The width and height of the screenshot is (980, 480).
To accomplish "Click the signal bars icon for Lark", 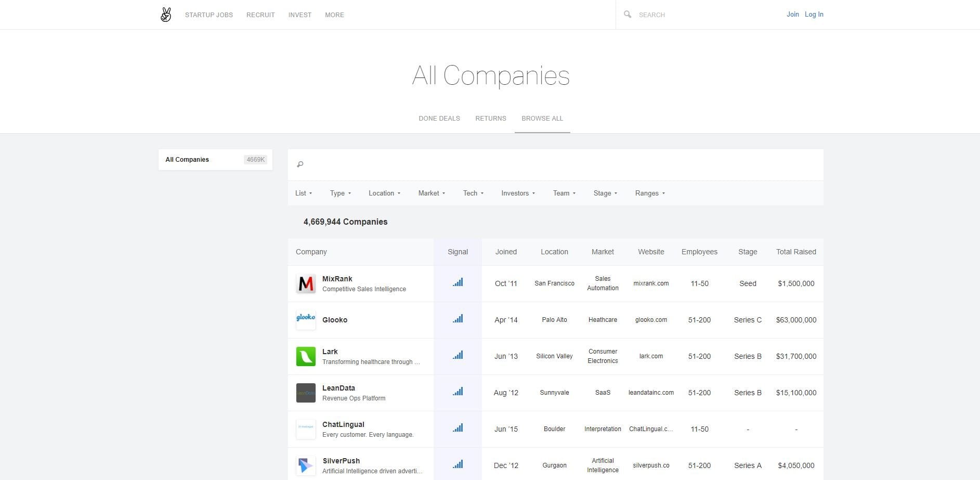I will (458, 355).
